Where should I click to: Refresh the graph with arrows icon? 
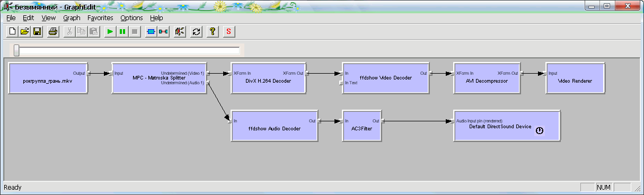coord(196,32)
